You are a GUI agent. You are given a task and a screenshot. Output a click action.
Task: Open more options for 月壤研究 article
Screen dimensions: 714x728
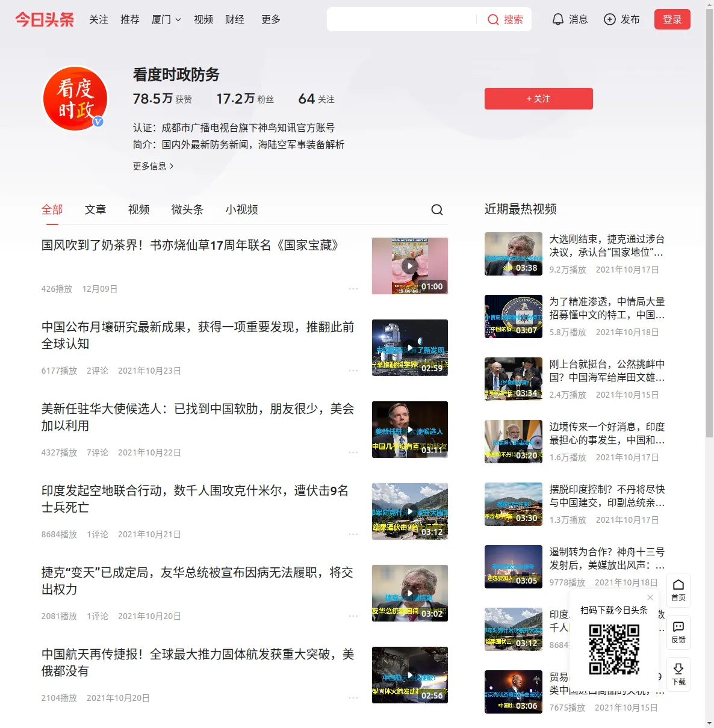[353, 371]
